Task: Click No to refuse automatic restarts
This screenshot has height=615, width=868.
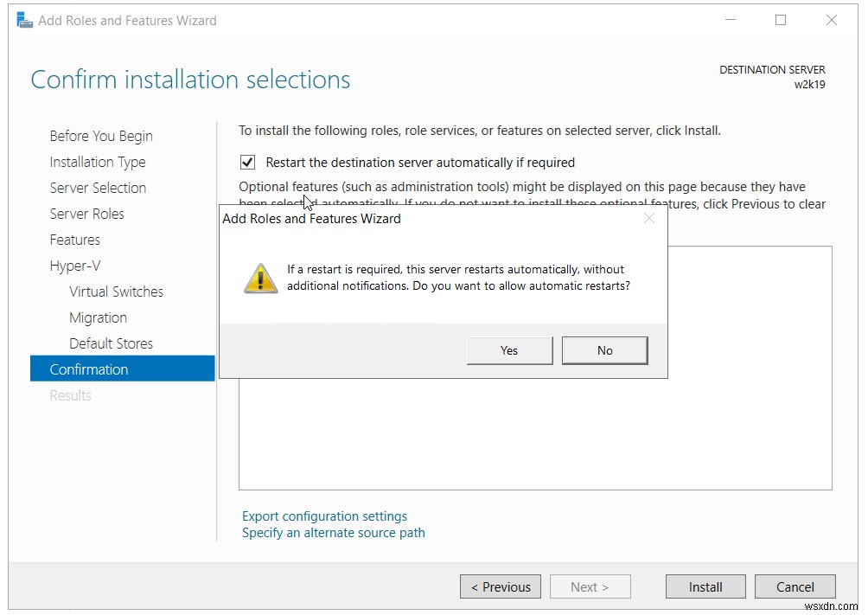Action: 604,350
